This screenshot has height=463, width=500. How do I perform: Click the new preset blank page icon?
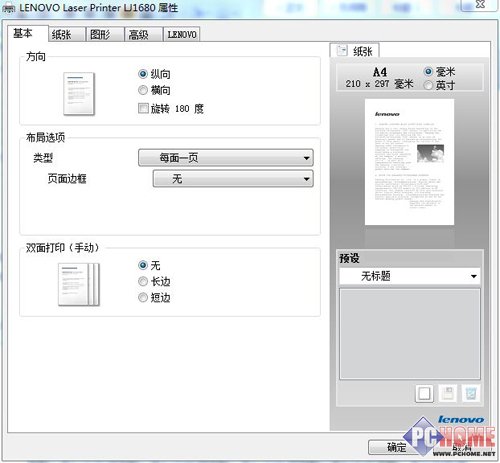pyautogui.click(x=424, y=394)
